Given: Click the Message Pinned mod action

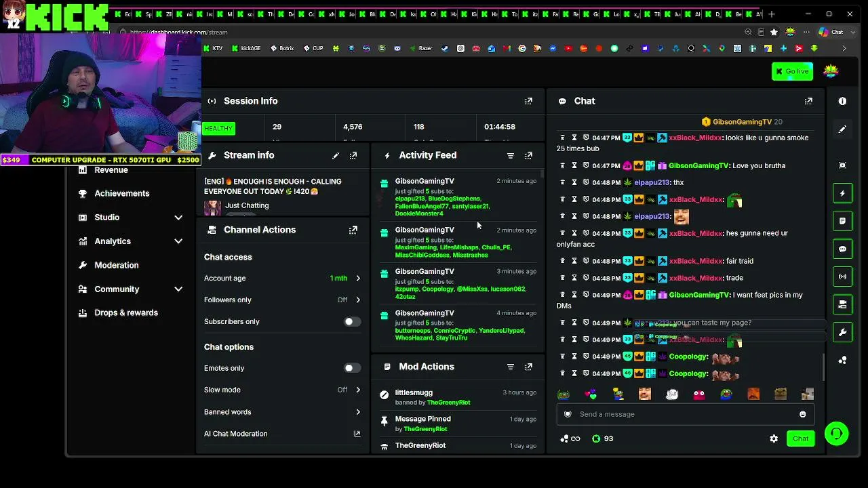Looking at the screenshot, I should (458, 424).
